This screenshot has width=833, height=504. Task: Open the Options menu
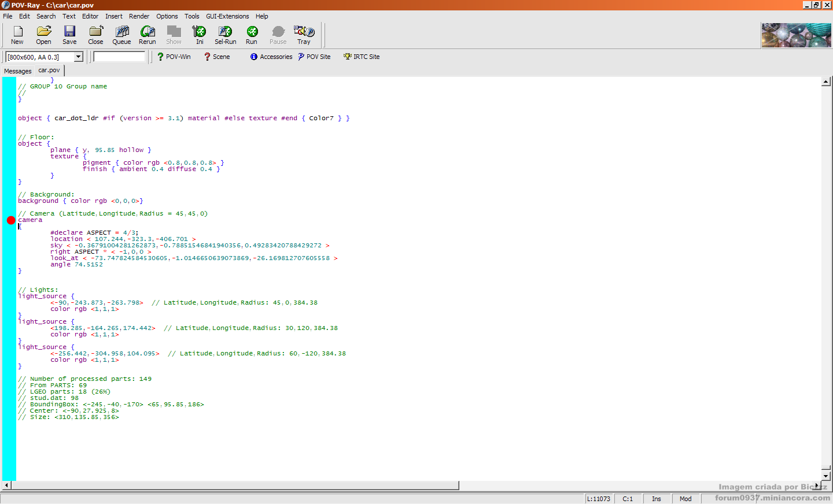[x=167, y=16]
